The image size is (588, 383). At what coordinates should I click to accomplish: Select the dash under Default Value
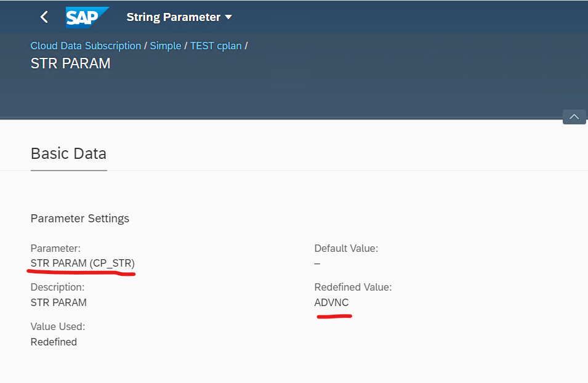317,264
